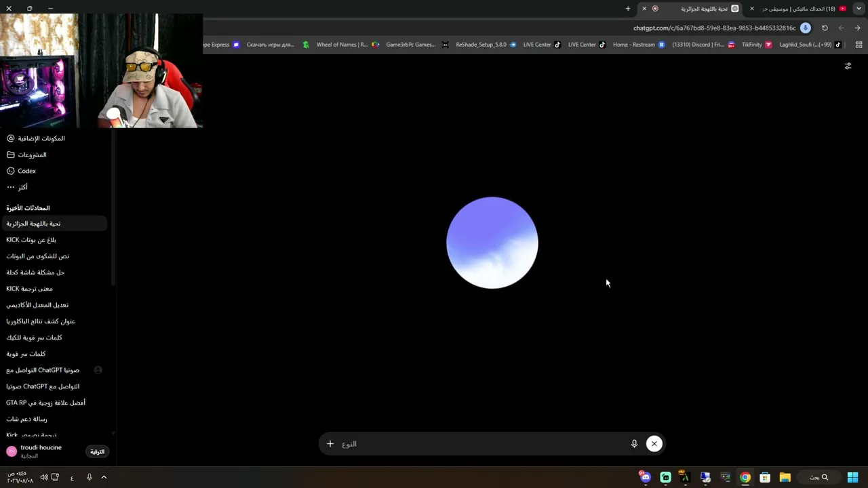Open the Laghlid_Soufi TikTok bookmark

coord(810,45)
